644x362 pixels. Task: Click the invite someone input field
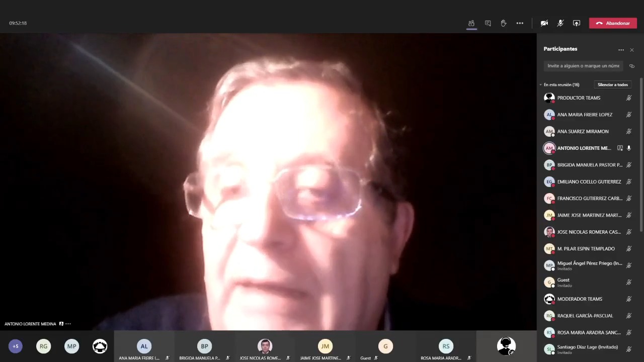583,66
